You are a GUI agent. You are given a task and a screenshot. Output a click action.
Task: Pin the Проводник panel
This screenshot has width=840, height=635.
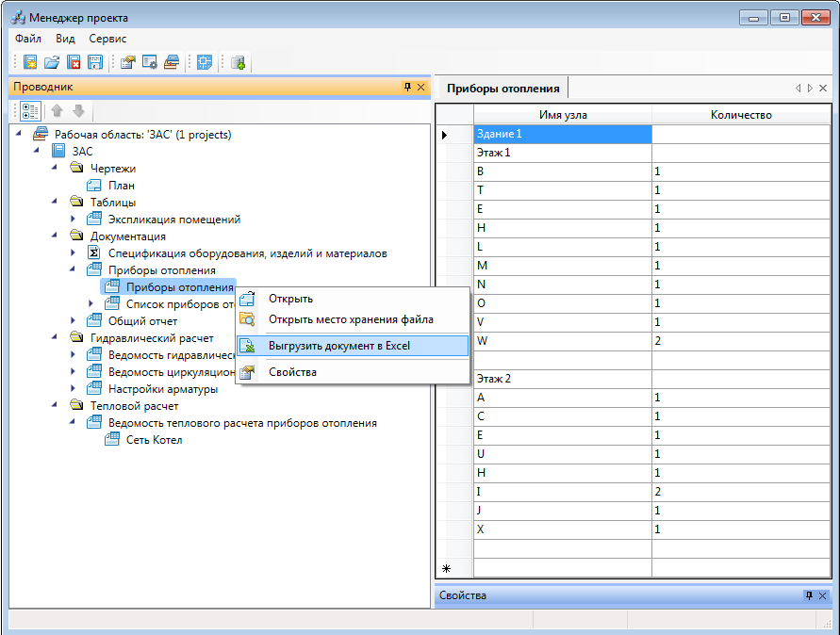(407, 87)
